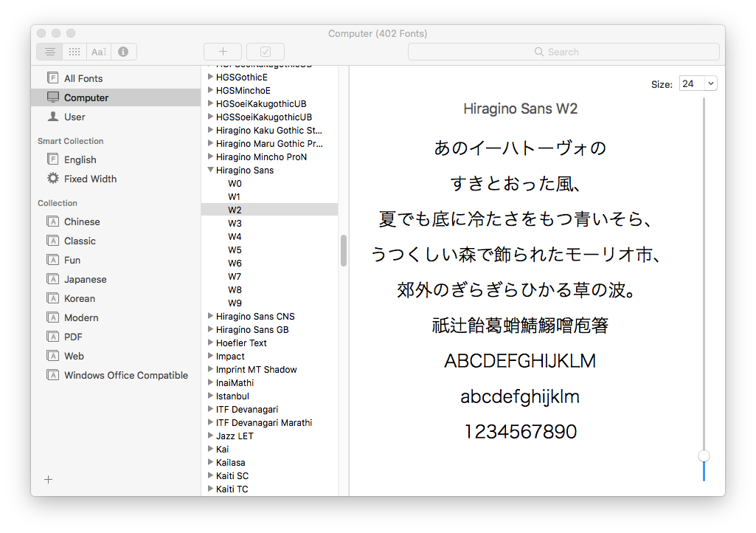Open the Korean collection
Image resolution: width=756 pixels, height=533 pixels.
[x=116, y=298]
